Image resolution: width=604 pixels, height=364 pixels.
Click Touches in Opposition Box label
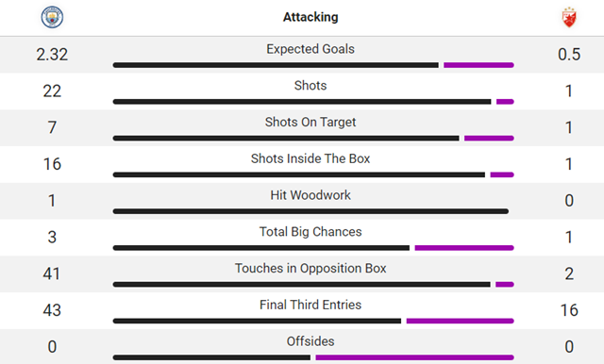click(310, 268)
